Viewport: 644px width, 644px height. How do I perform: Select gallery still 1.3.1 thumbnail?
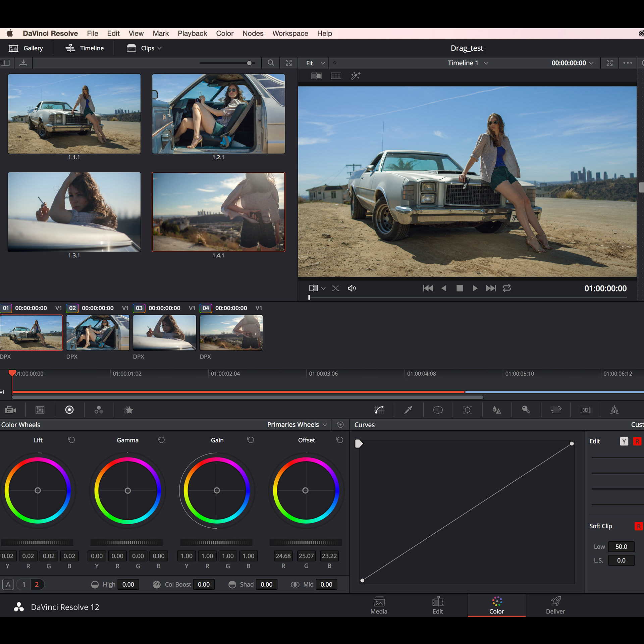tap(74, 212)
